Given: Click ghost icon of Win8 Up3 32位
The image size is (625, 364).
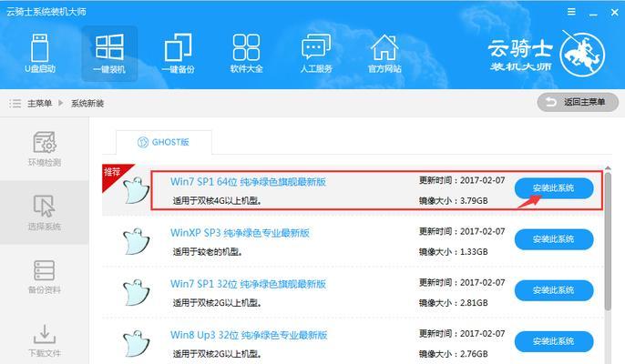Looking at the screenshot, I should (137, 343).
